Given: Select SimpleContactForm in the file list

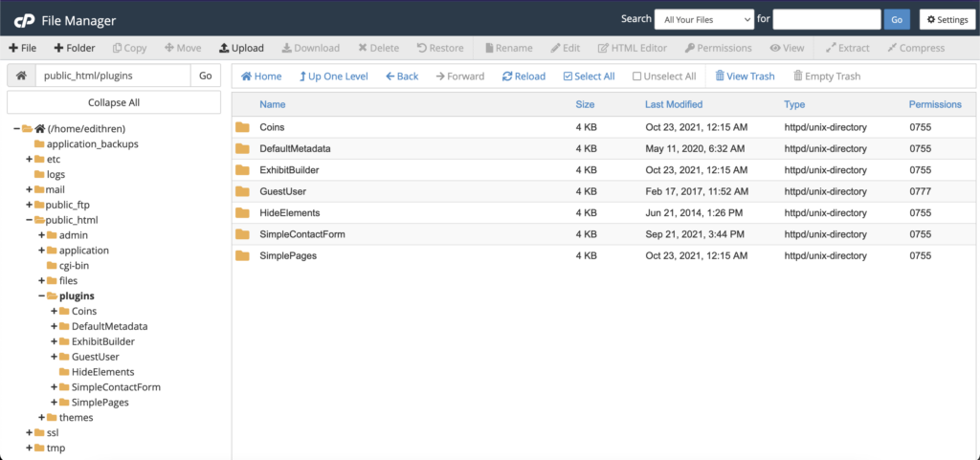Looking at the screenshot, I should pos(604,234).
